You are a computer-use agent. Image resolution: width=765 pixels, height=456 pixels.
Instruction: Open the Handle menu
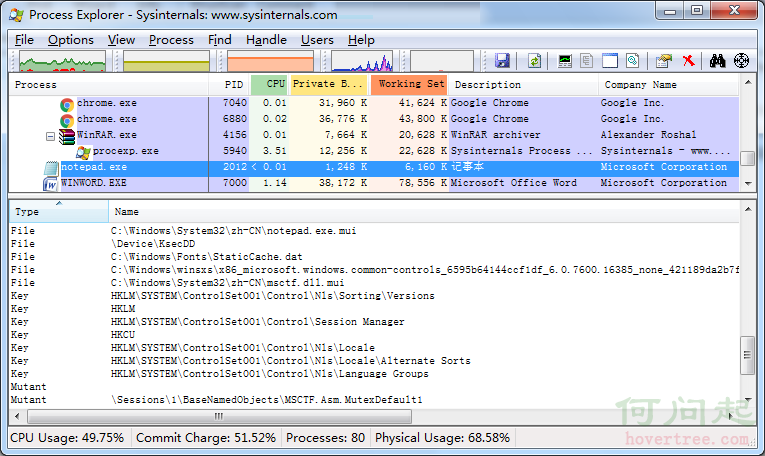click(x=266, y=40)
